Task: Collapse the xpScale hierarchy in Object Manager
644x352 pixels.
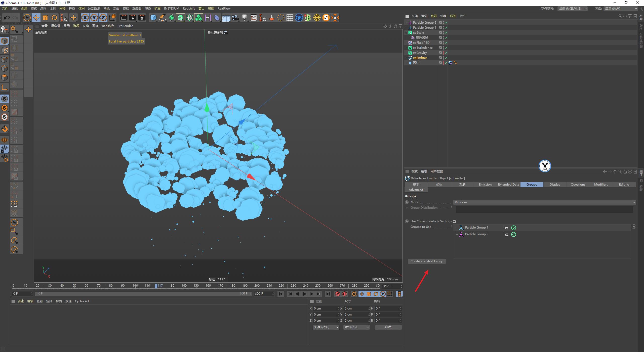Action: pos(407,32)
